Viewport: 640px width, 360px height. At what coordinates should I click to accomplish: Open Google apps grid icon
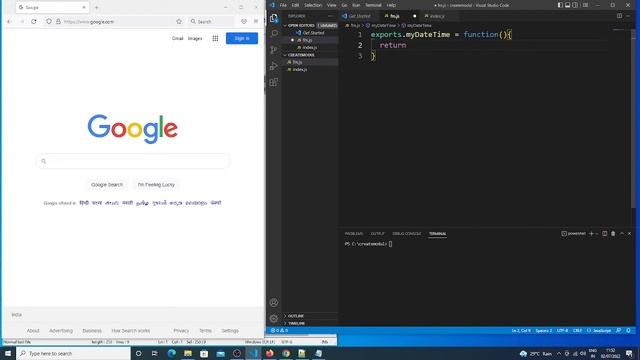pyautogui.click(x=215, y=38)
